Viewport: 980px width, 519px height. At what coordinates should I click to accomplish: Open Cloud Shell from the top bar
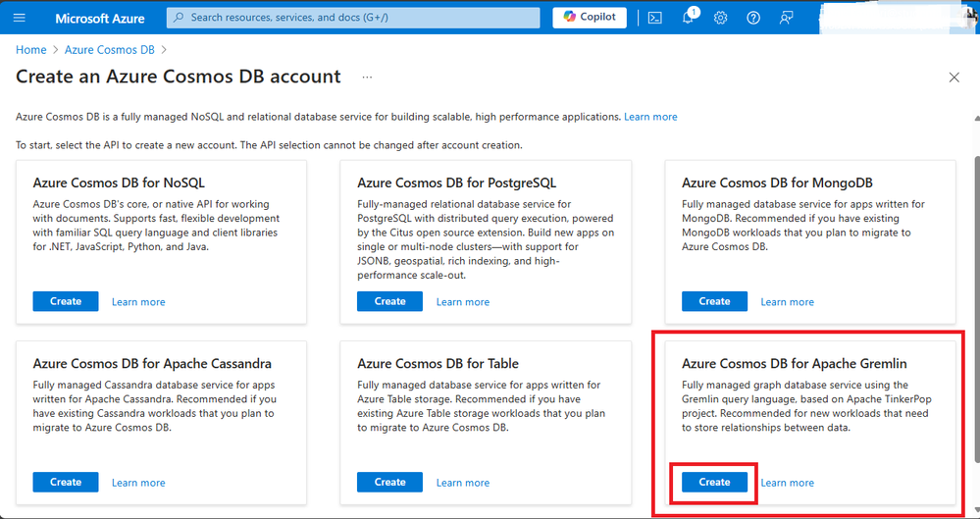655,18
